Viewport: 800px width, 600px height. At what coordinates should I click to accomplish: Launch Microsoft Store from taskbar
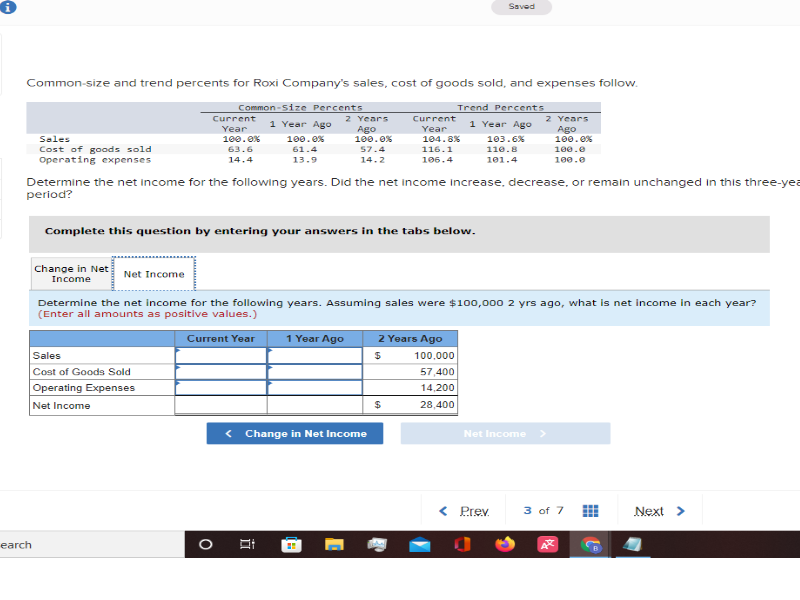click(291, 544)
